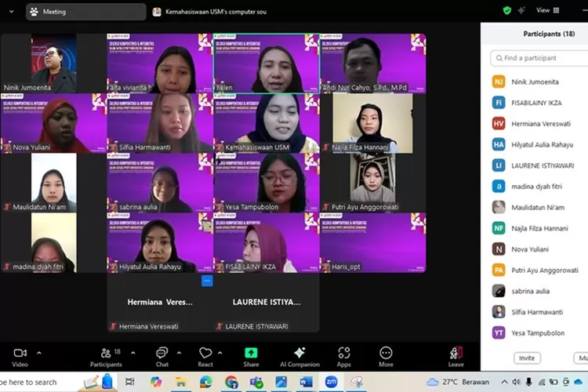588x392 pixels.
Task: Select madina dyah fitri in participants list
Action: (x=539, y=187)
